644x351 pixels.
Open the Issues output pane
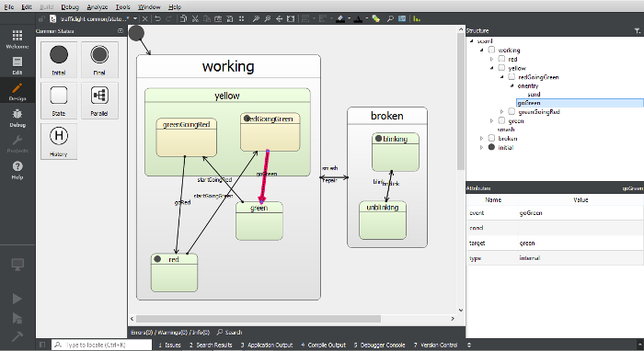point(169,345)
